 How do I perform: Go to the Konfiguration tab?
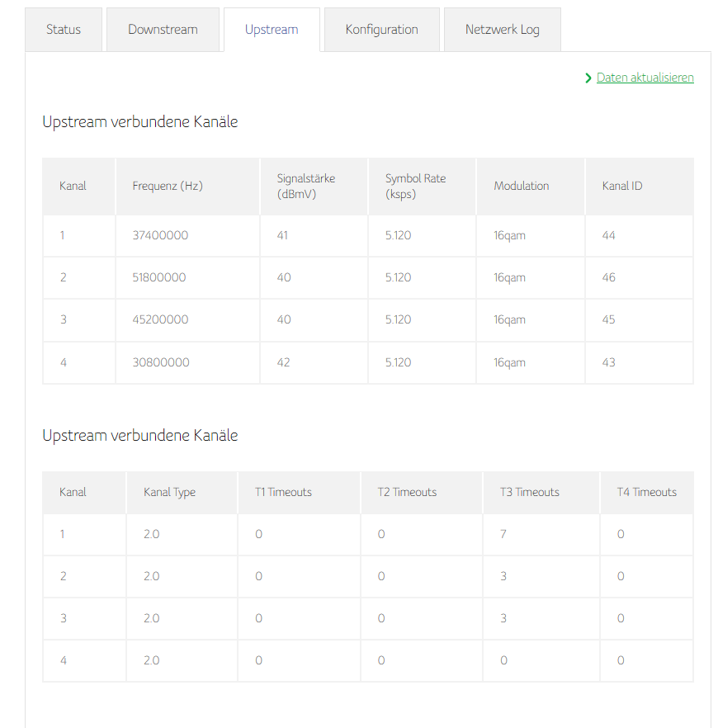381,30
